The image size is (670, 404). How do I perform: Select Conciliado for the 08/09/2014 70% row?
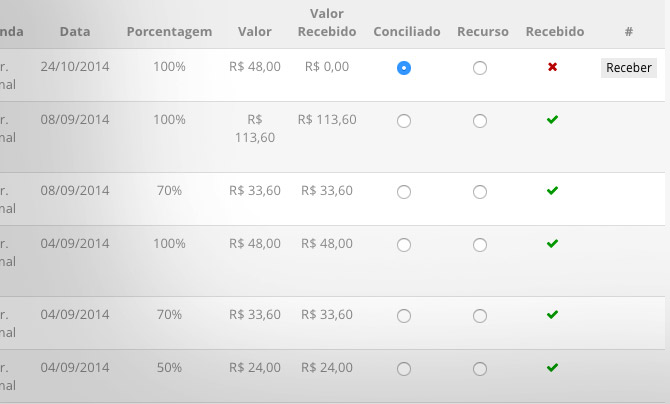pyautogui.click(x=404, y=192)
